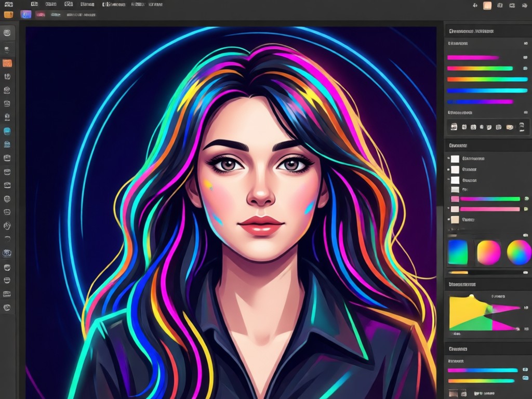Viewport: 532px width, 399px height.
Task: Click the small thumbnail at bottom of right panel
Action: tap(453, 394)
